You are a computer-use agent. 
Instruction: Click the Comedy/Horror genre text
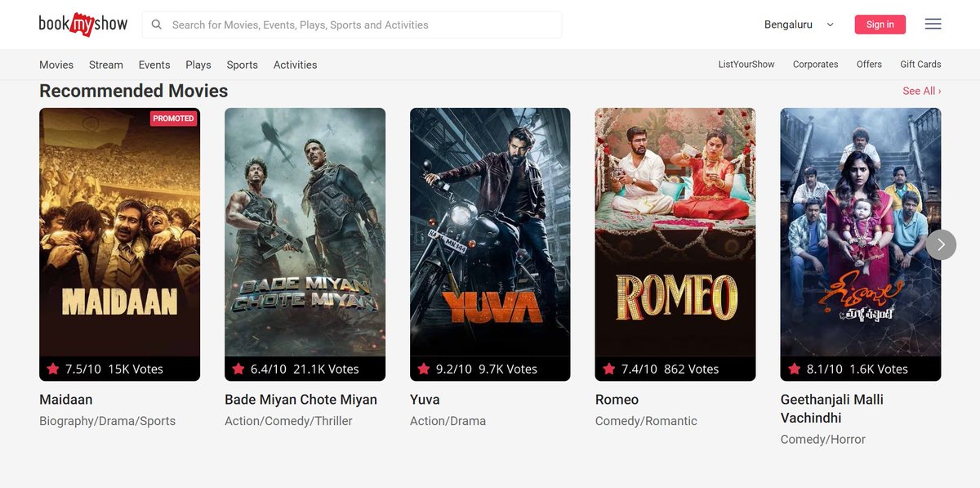823,439
